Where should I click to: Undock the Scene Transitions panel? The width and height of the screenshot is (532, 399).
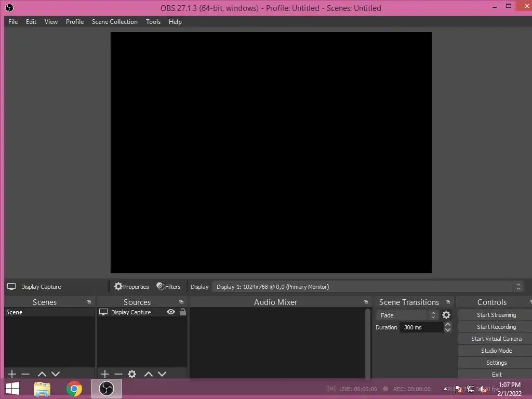(x=448, y=302)
